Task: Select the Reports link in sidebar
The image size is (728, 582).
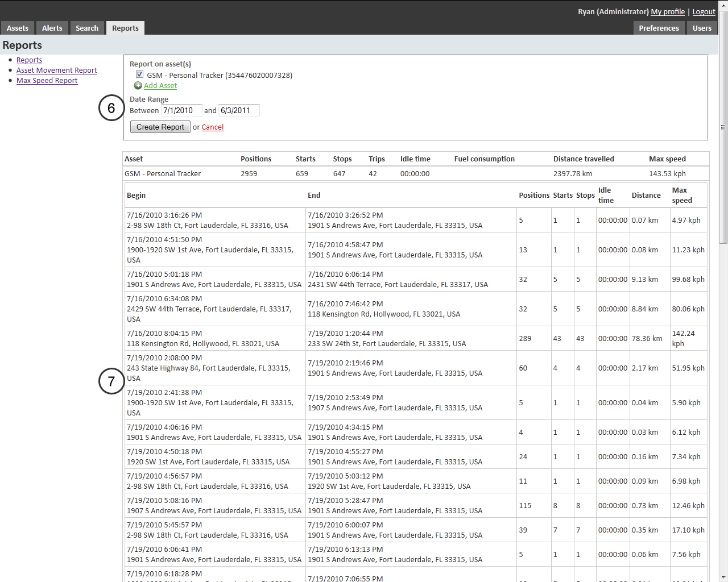Action: [29, 60]
